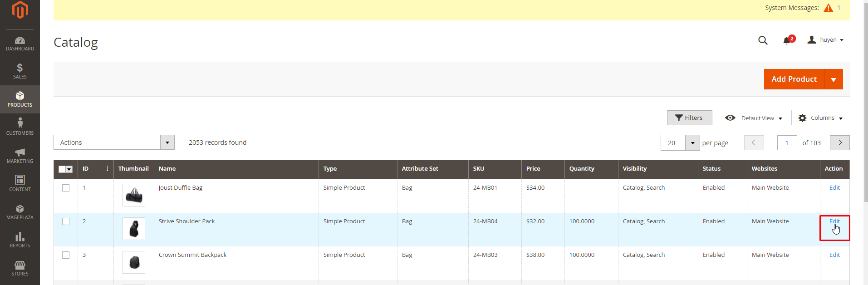The height and width of the screenshot is (285, 868).
Task: Check the Joust Duffle Bag row checkbox
Action: [x=66, y=188]
